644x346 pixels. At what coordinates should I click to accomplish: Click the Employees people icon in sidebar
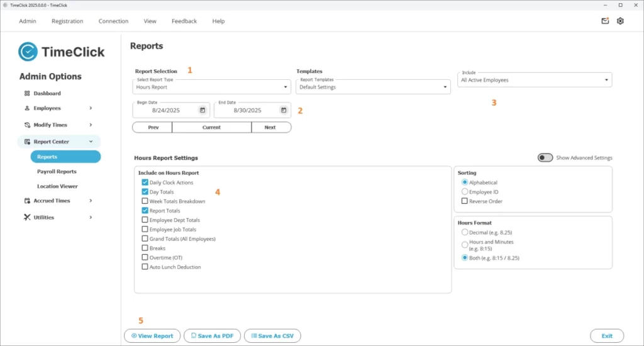[x=27, y=108]
